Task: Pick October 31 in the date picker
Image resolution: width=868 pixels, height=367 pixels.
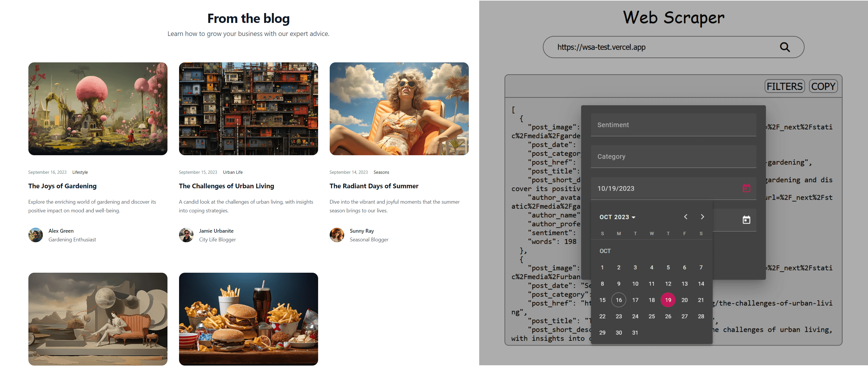Action: 635,332
